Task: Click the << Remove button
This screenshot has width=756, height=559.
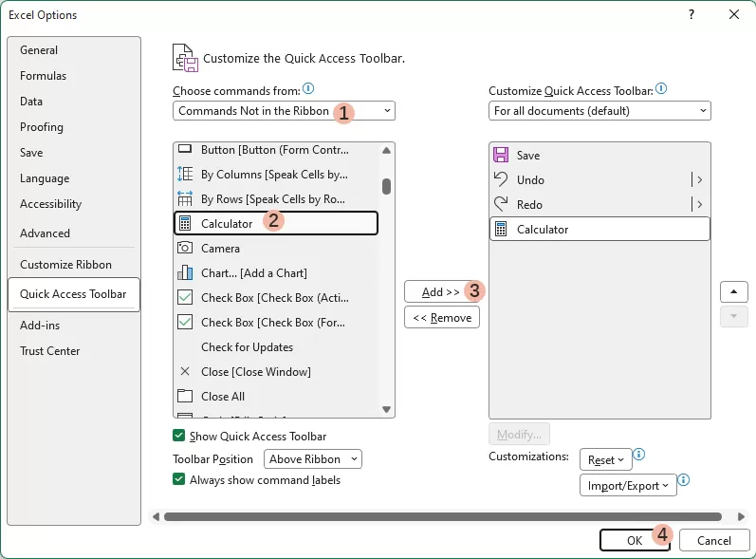Action: tap(442, 318)
